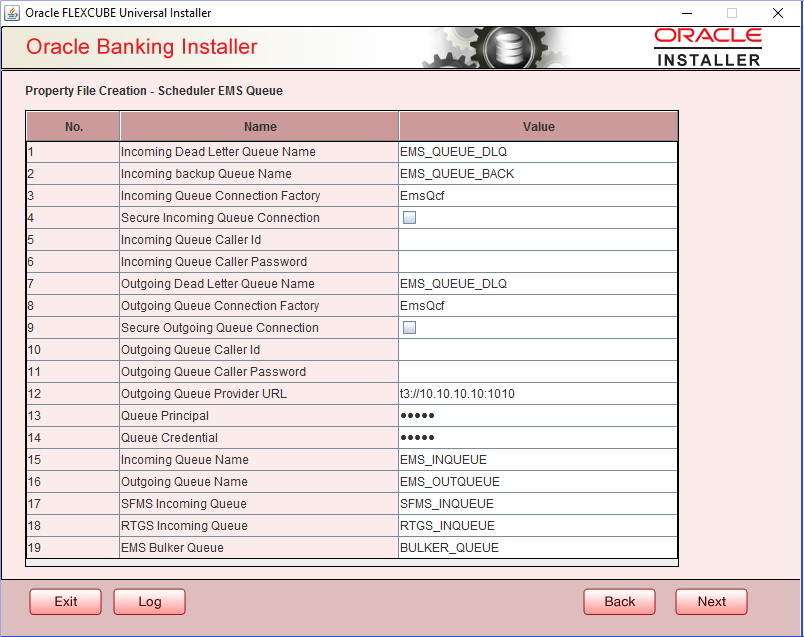Select the SFMS_INQUEUE value
The image size is (804, 637).
tap(538, 504)
